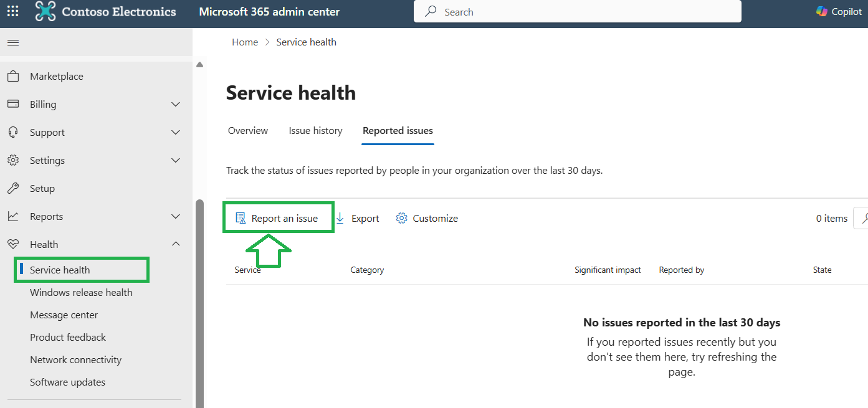Click the Search input field
The width and height of the screenshot is (868, 408).
pos(578,11)
